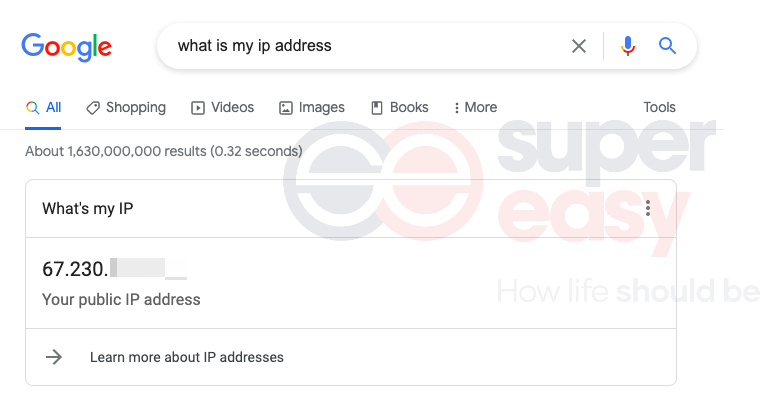Click the Videos play icon
The width and height of the screenshot is (761, 409).
coord(198,108)
